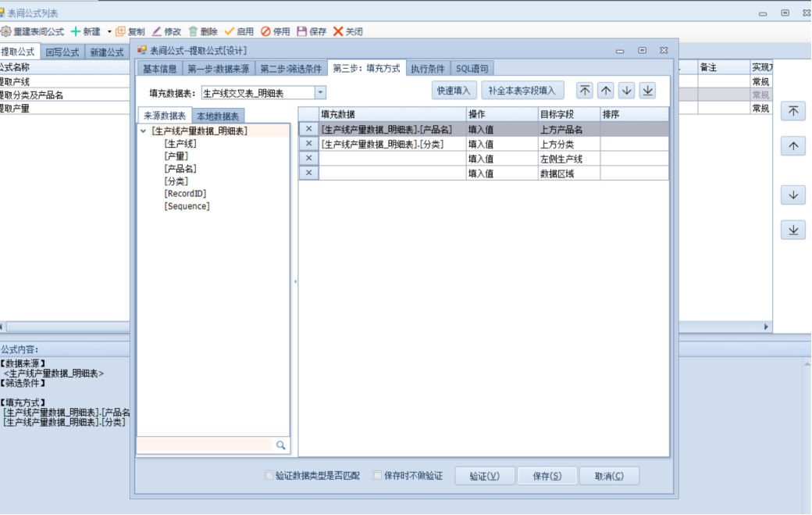Move row to top in dialog
This screenshot has width=812, height=515.
[x=585, y=91]
